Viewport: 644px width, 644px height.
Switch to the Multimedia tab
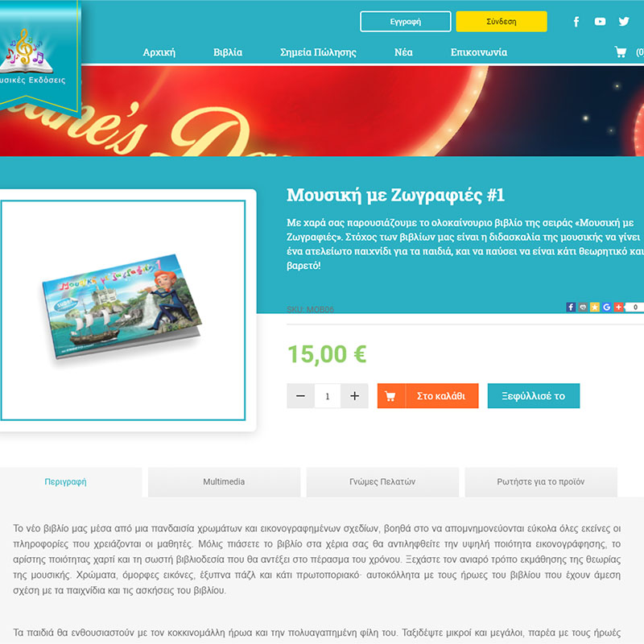[x=225, y=481]
